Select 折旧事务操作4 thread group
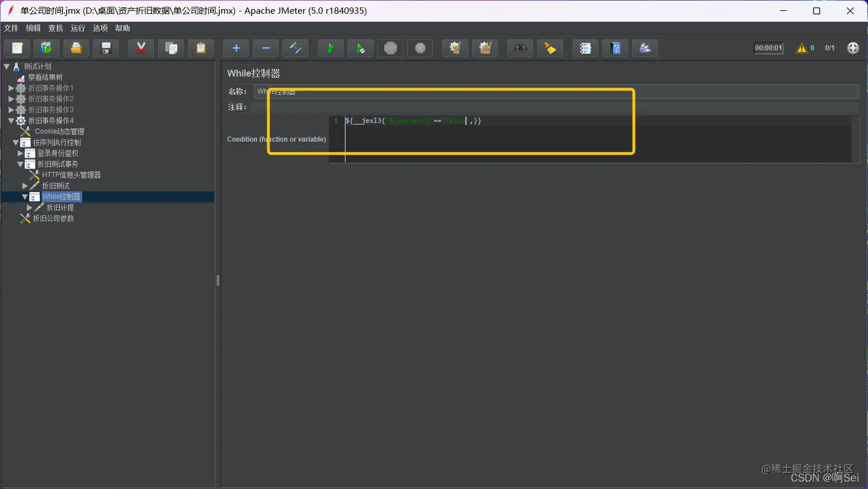 [51, 121]
